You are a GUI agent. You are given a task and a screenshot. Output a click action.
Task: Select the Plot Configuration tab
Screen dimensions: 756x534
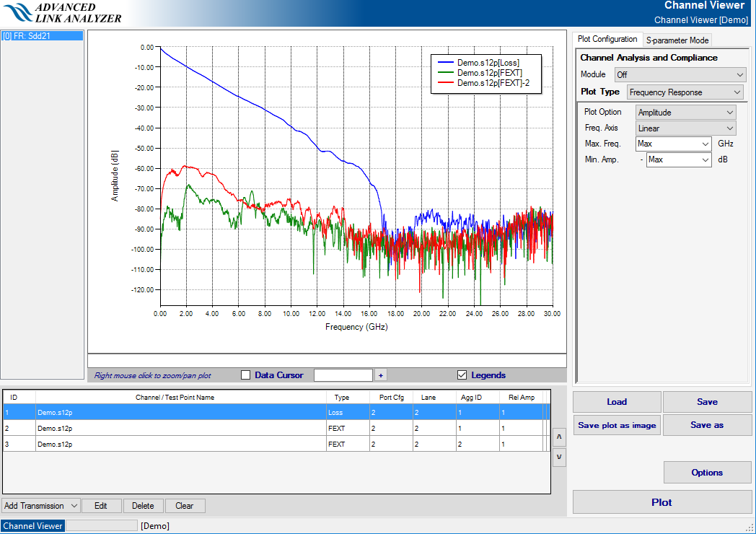click(x=607, y=40)
